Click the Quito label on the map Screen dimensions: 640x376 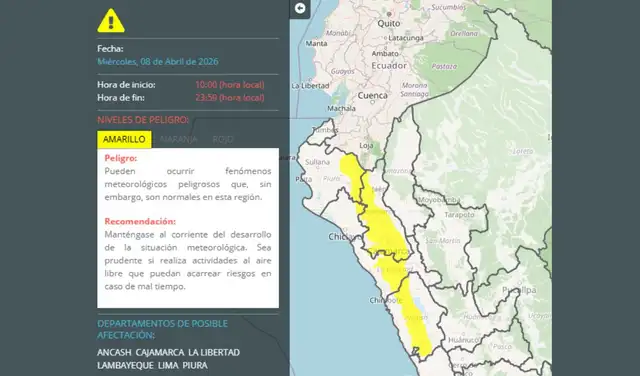click(x=389, y=23)
